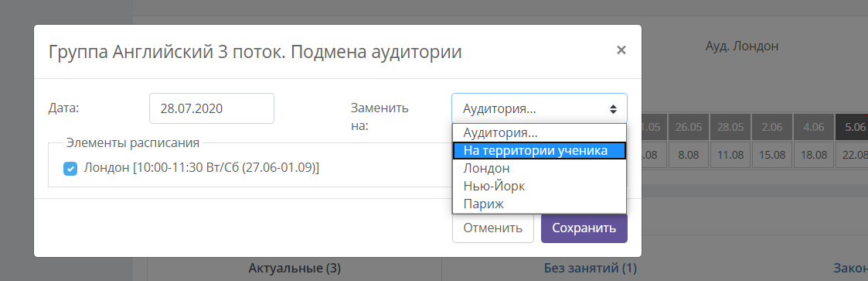Uncheck the Лондон schedule element checkbox

(70, 169)
